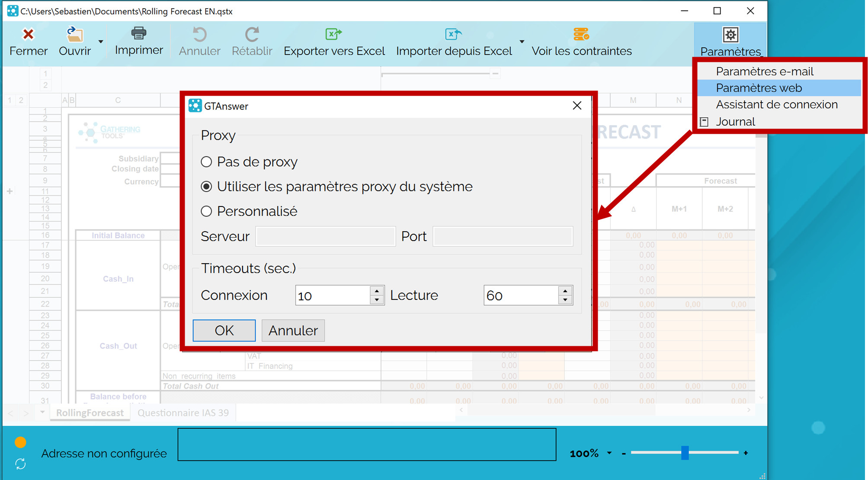Expand row group with plus icon
This screenshot has height=480, width=868.
pos(10,191)
